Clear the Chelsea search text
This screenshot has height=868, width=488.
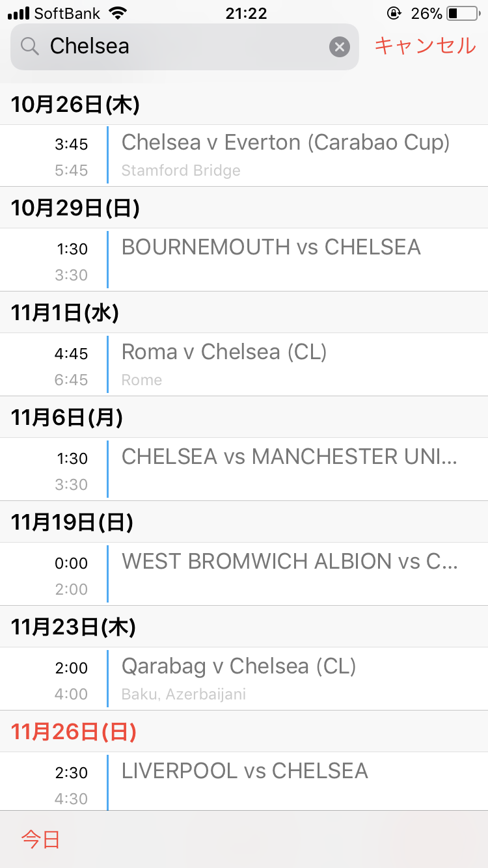[339, 47]
